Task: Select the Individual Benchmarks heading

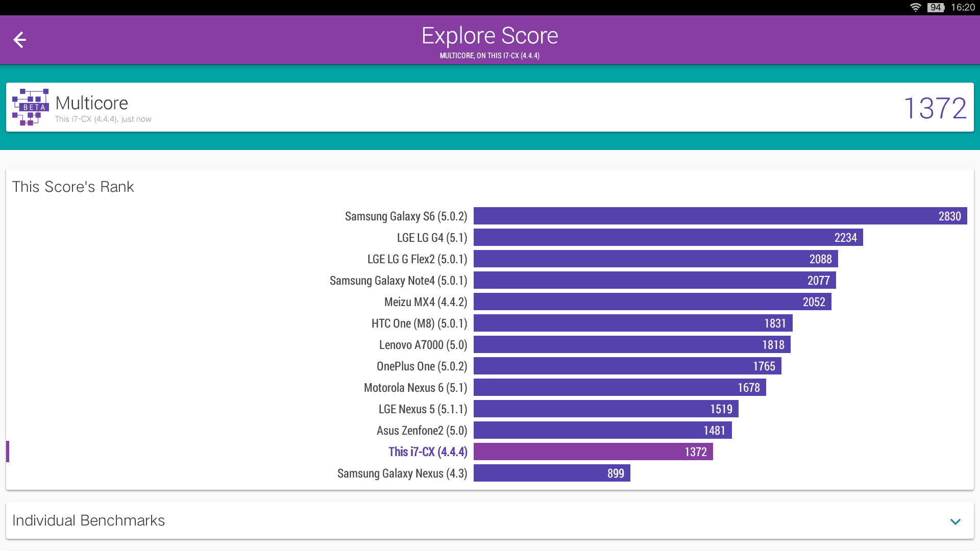Action: point(88,520)
